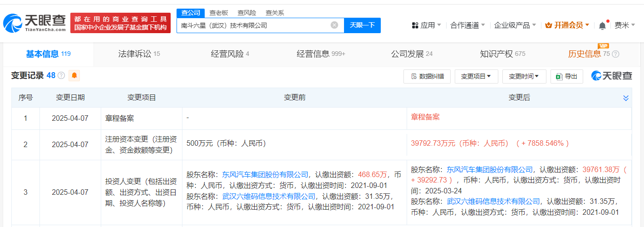Image resolution: width=644 pixels, height=227 pixels.
Task: Select the 查老板 search tab
Action: click(x=218, y=13)
